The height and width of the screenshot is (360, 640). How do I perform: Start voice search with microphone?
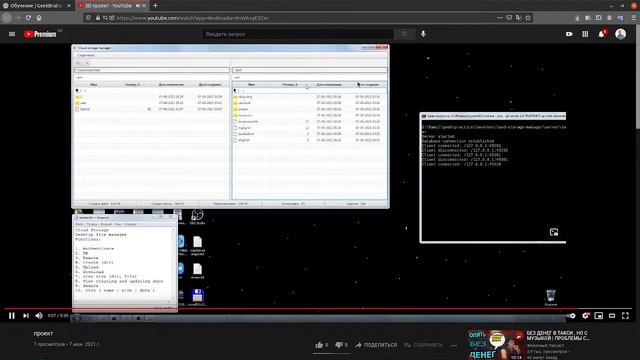(x=423, y=34)
